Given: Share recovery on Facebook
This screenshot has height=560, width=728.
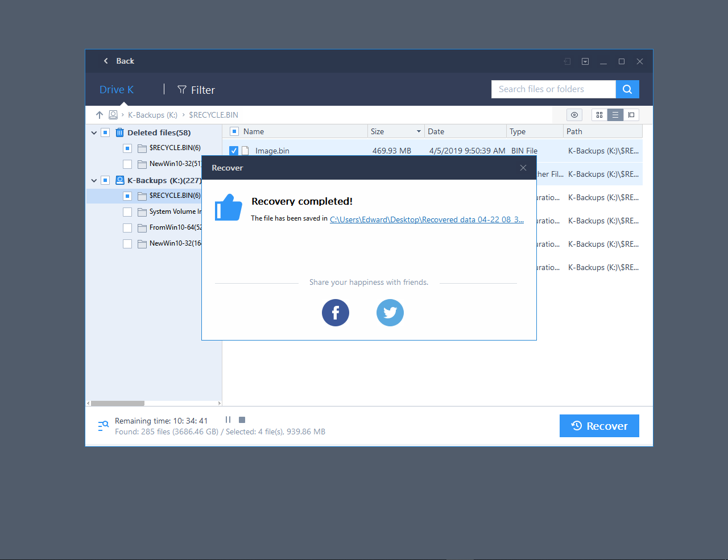Looking at the screenshot, I should (336, 313).
